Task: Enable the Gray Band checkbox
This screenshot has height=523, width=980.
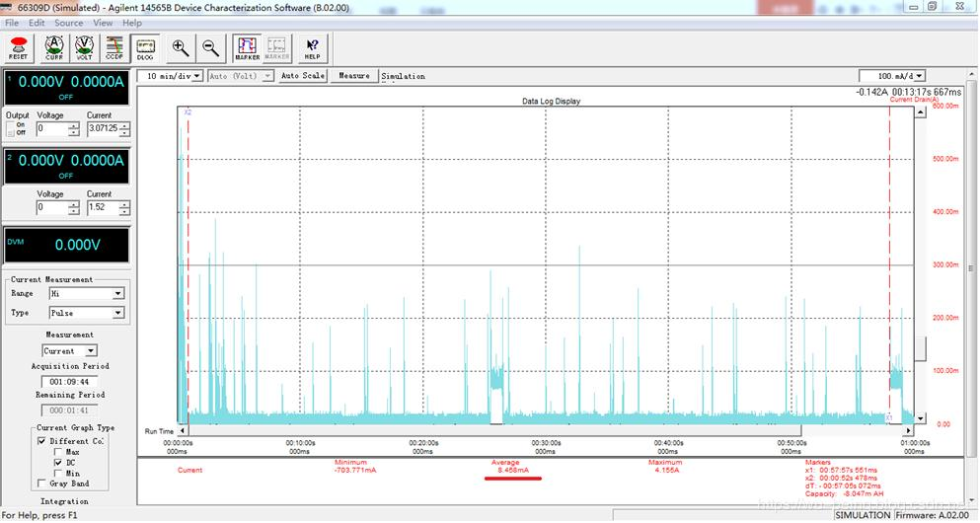Action: [x=41, y=484]
